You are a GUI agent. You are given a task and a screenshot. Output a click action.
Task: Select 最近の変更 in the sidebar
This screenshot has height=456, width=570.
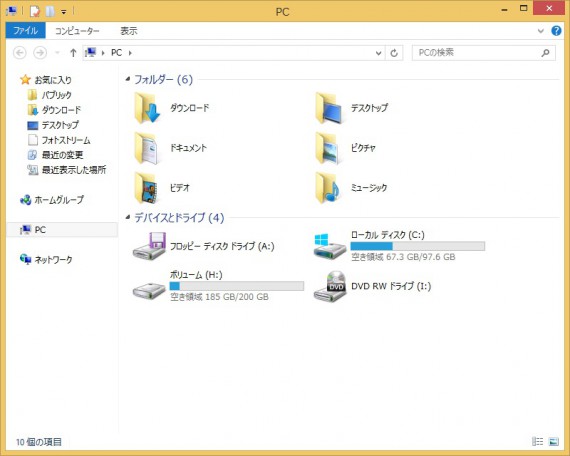pyautogui.click(x=62, y=155)
